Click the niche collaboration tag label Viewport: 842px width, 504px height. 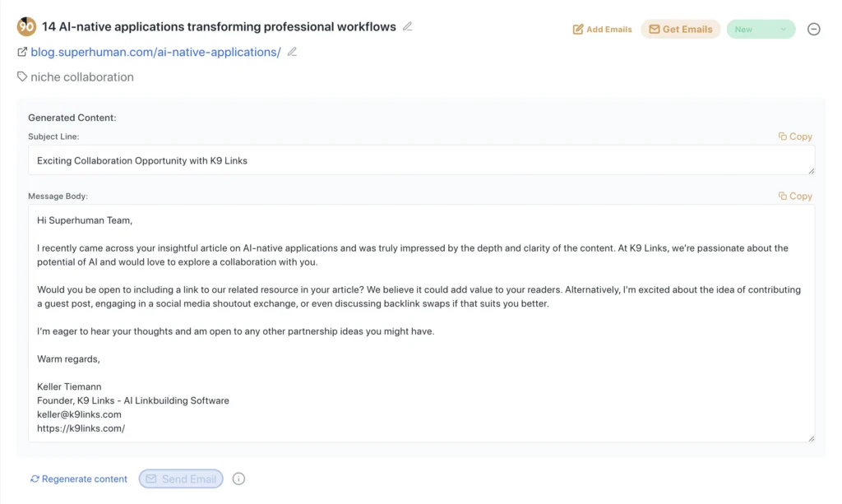click(82, 76)
